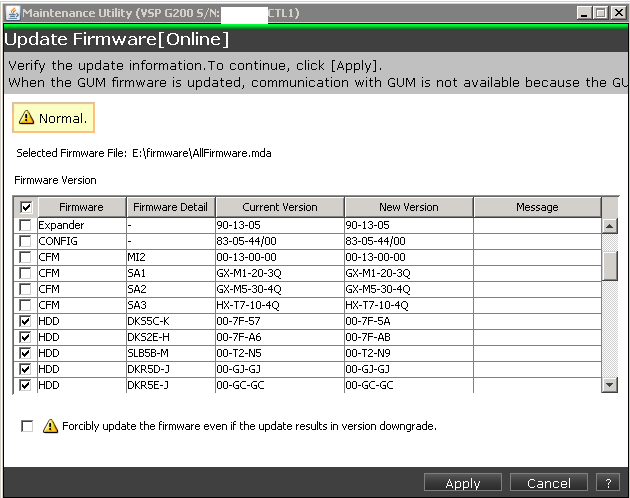Select the SA3 firmware detail cell

171,305
